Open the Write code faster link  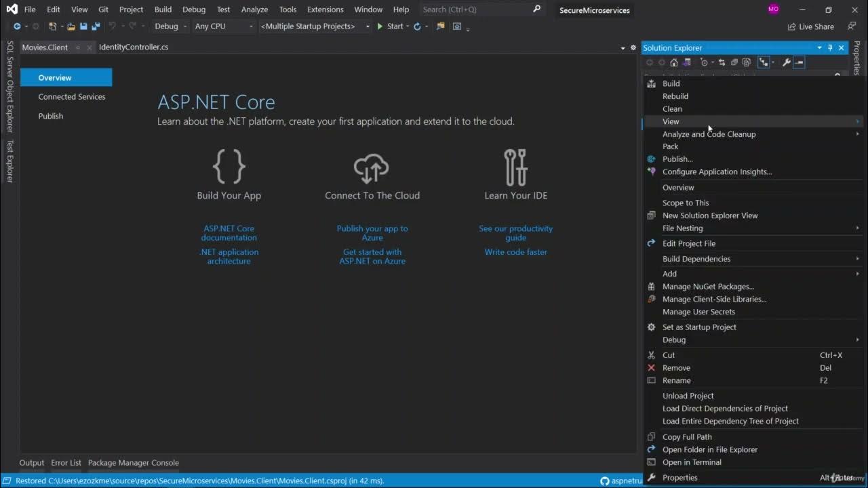click(515, 252)
